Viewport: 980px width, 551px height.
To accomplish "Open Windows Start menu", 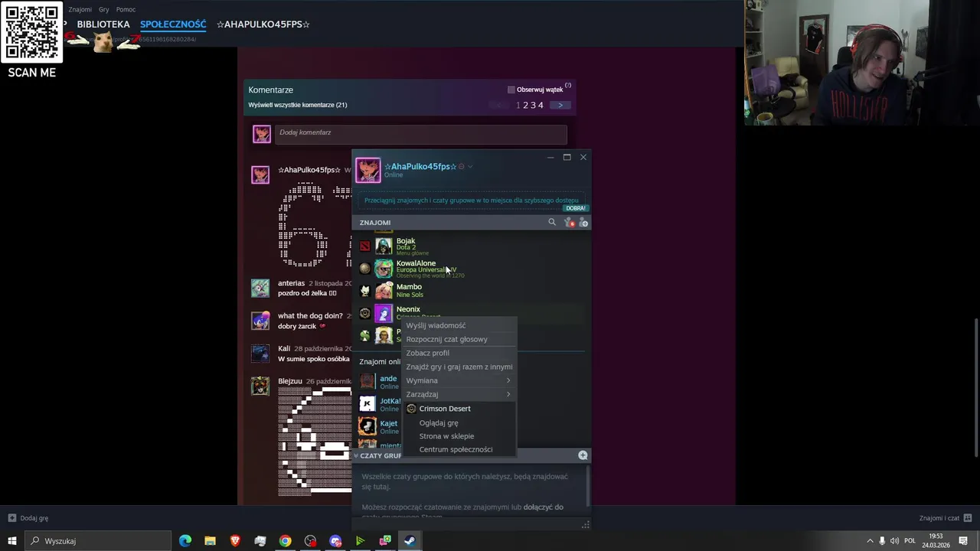I will tap(11, 540).
